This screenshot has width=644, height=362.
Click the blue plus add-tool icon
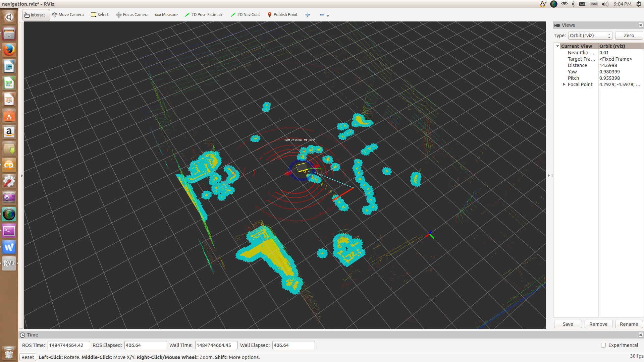[308, 15]
